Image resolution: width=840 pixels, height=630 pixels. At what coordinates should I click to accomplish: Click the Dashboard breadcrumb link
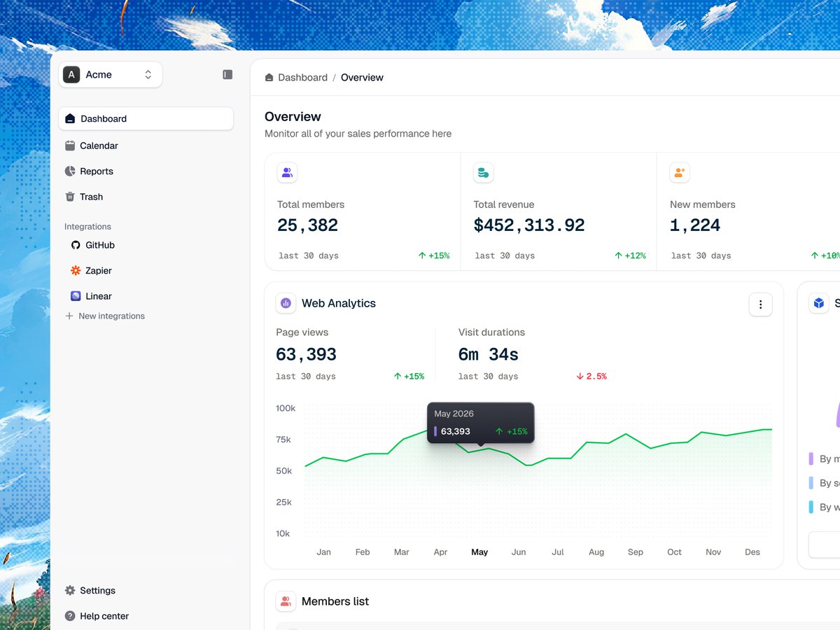[x=302, y=78]
